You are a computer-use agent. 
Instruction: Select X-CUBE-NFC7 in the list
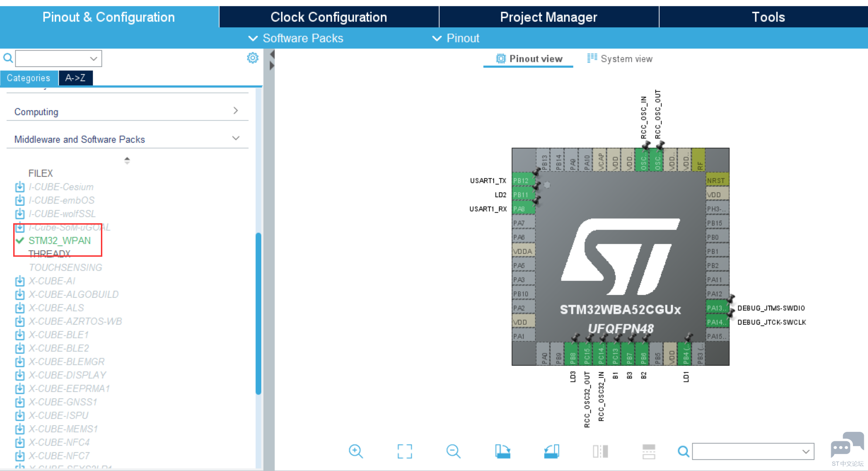pos(59,456)
